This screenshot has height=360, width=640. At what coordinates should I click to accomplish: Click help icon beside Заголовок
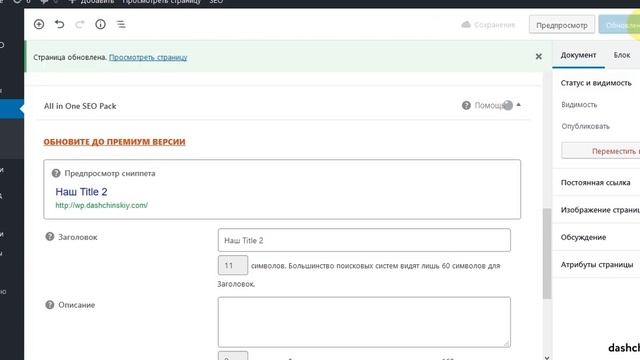click(x=50, y=237)
